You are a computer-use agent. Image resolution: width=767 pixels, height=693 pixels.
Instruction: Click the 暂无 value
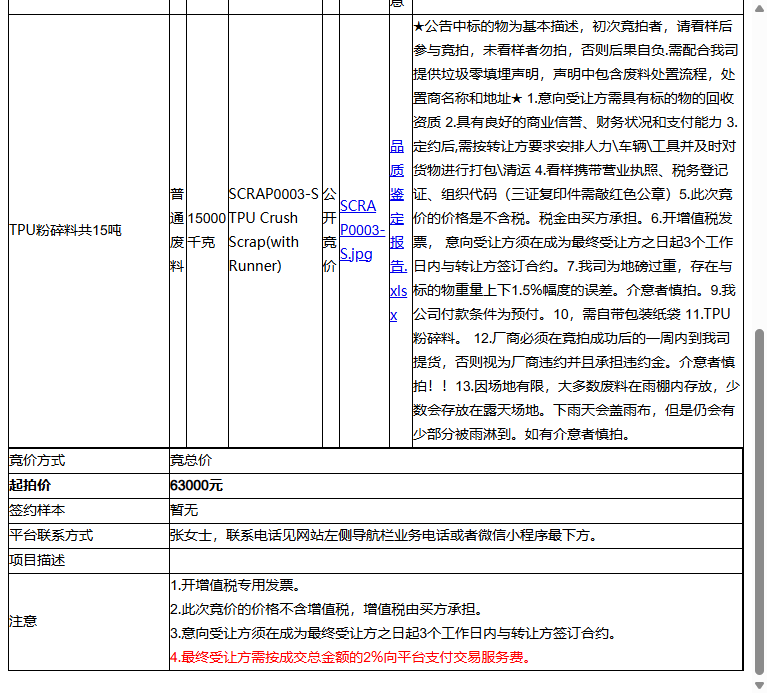(184, 510)
